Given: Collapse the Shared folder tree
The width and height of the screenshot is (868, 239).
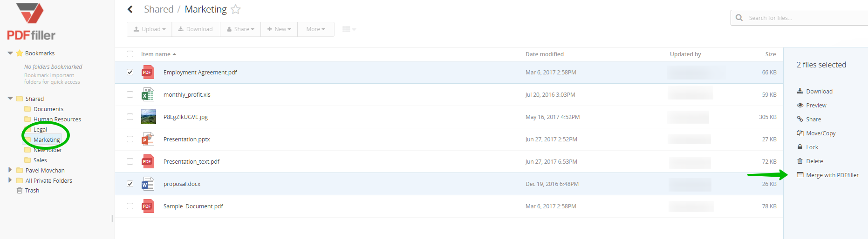Looking at the screenshot, I should click(x=10, y=98).
